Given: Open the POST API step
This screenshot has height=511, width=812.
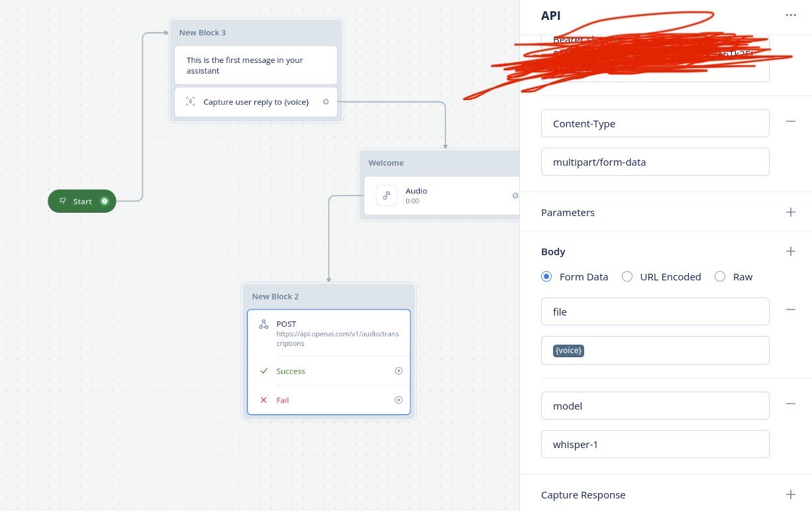Looking at the screenshot, I should pos(329,333).
